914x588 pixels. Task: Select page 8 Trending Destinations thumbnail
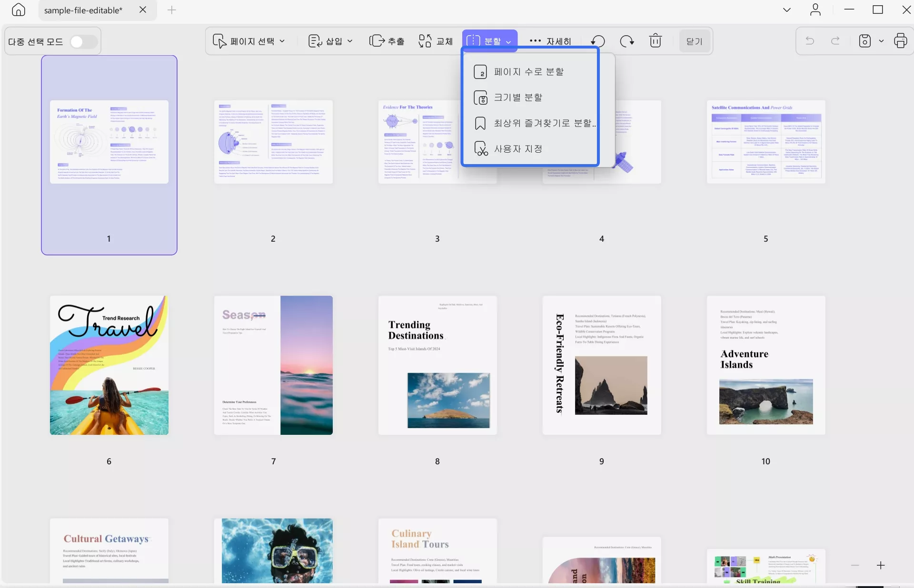click(437, 365)
